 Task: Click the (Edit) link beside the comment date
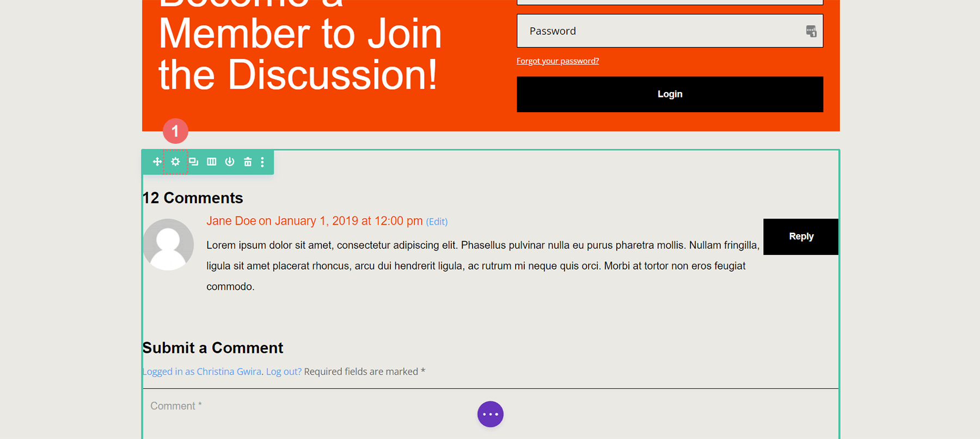[437, 222]
